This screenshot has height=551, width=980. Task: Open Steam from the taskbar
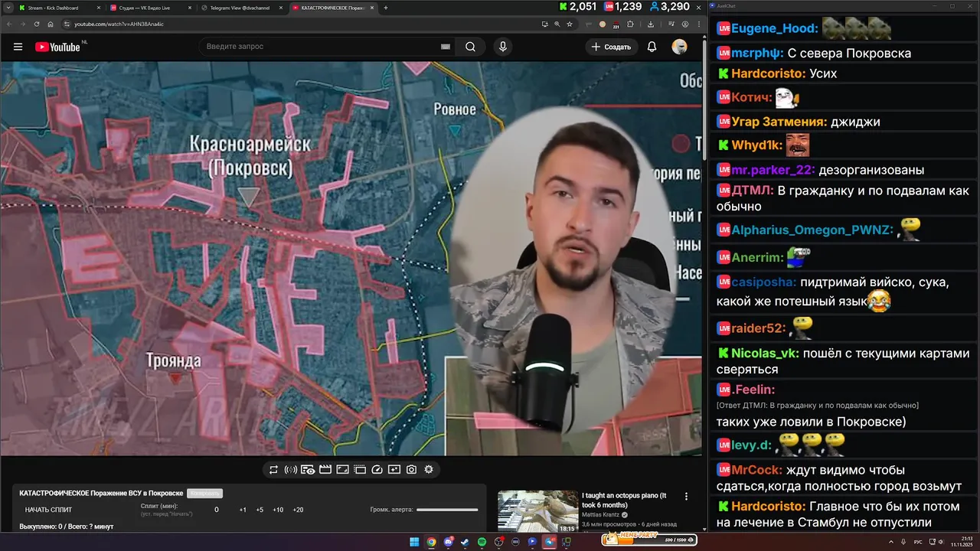click(x=465, y=542)
